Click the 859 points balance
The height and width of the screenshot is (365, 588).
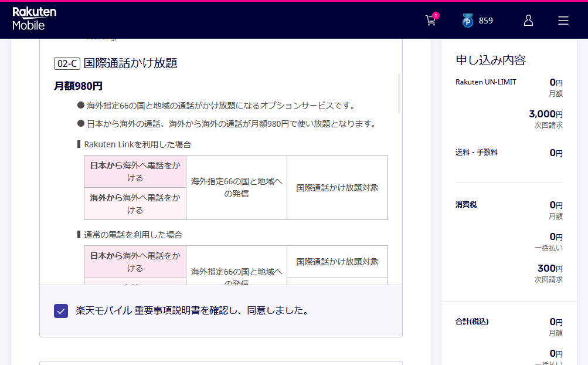[x=485, y=21]
